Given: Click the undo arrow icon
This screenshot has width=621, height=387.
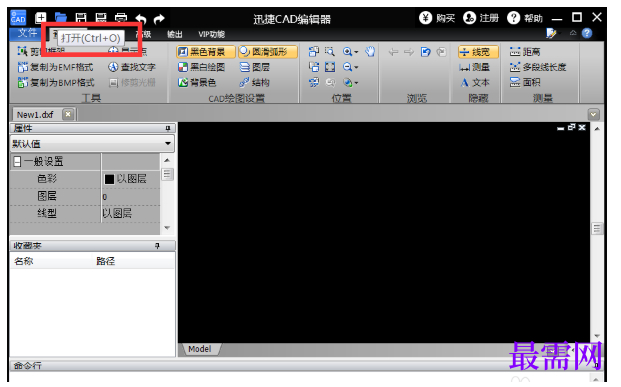Looking at the screenshot, I should tap(141, 18).
